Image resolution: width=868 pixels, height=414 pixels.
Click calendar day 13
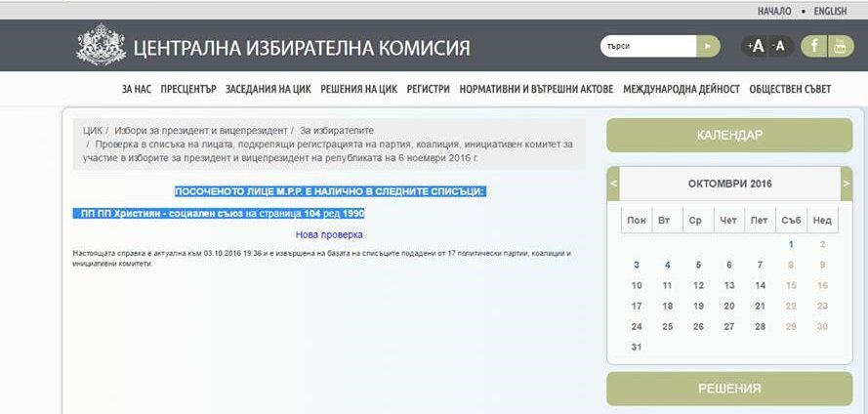[729, 285]
